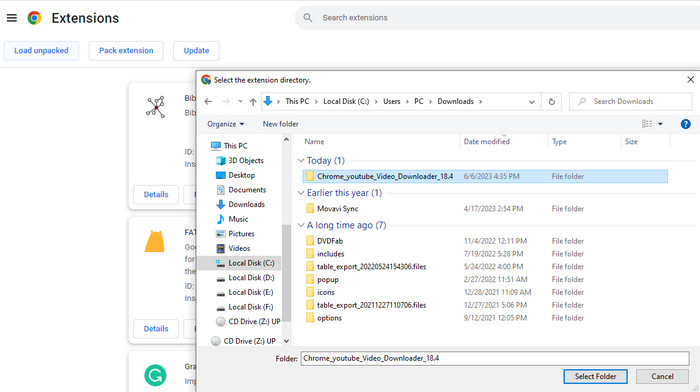Click the popup folder icon
The image size is (700, 392).
(x=310, y=279)
